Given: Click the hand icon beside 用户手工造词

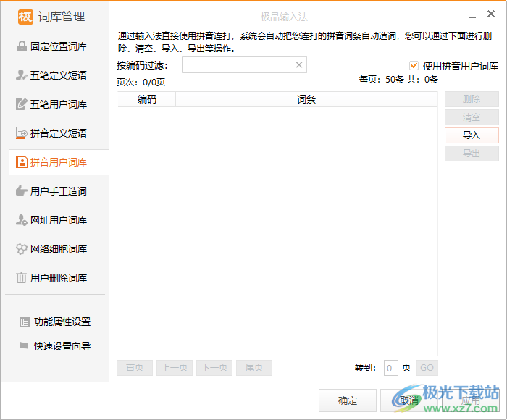Looking at the screenshot, I should [x=21, y=191].
